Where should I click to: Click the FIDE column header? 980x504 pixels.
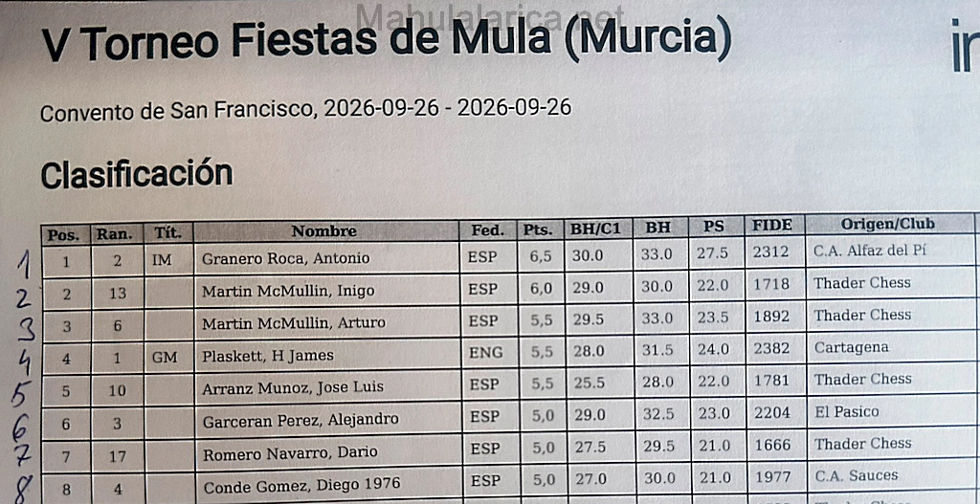772,225
